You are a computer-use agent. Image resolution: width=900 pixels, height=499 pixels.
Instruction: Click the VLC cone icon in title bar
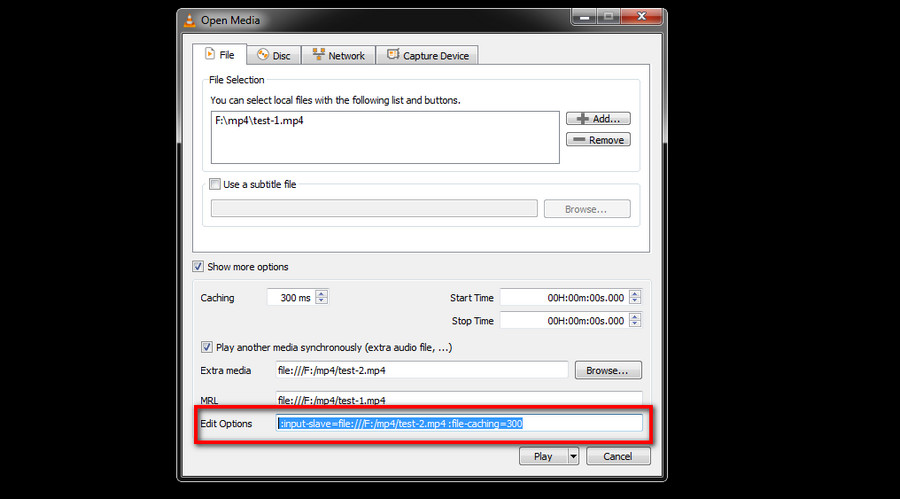[x=189, y=21]
